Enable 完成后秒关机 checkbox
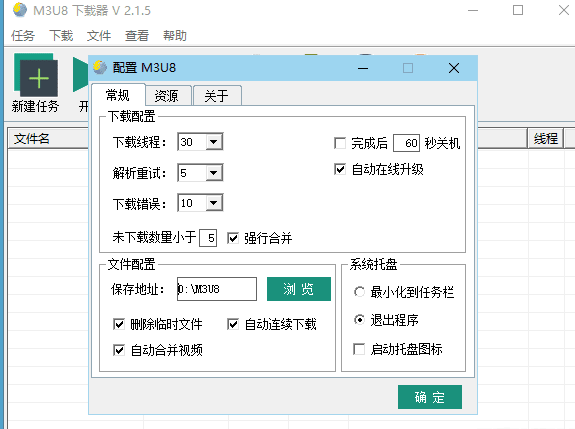The image size is (575, 429). pos(340,143)
